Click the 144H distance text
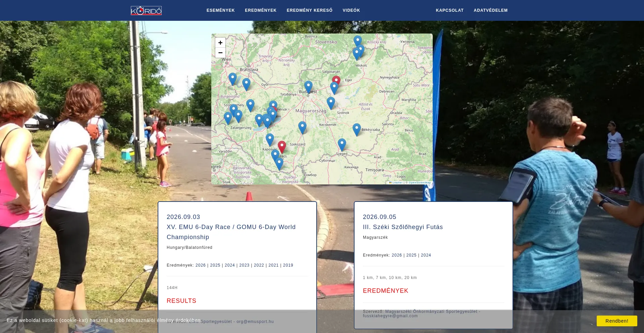Viewport: 644px width, 333px height. click(x=172, y=288)
